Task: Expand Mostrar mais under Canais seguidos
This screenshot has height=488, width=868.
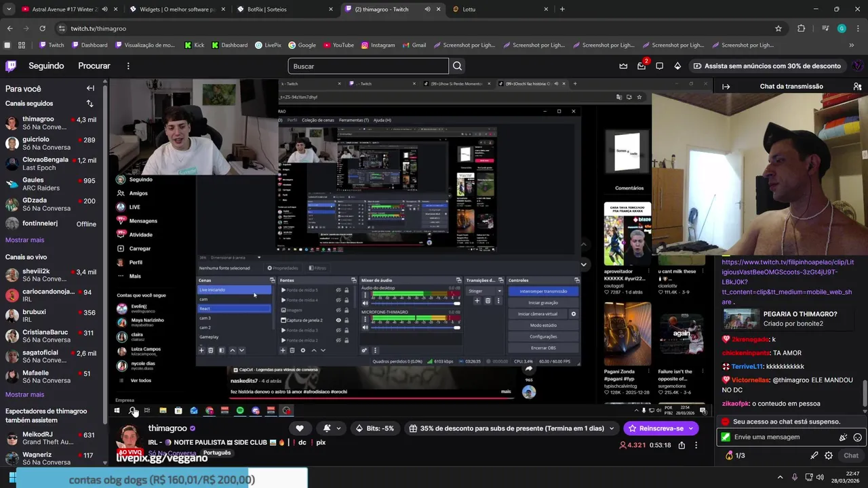Action: pos(24,240)
